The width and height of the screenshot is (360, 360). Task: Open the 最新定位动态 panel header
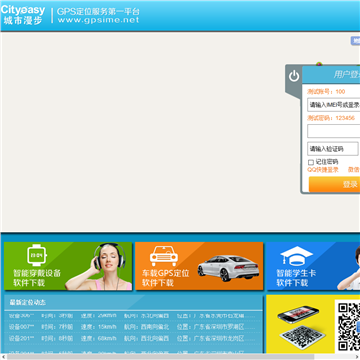(134, 303)
